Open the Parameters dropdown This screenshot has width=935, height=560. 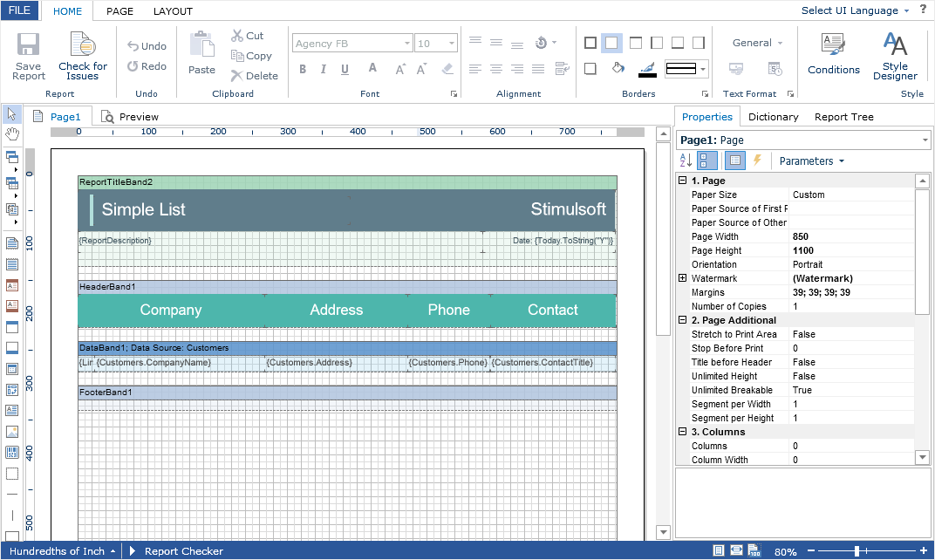click(x=811, y=161)
